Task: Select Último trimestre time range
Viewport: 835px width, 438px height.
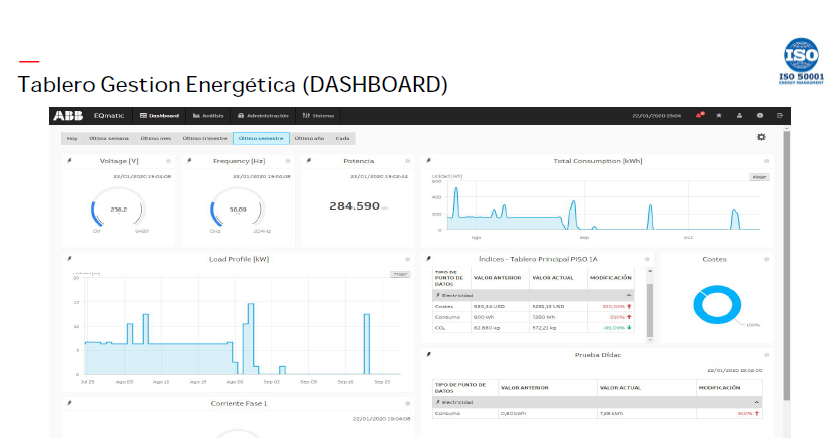Action: point(205,139)
